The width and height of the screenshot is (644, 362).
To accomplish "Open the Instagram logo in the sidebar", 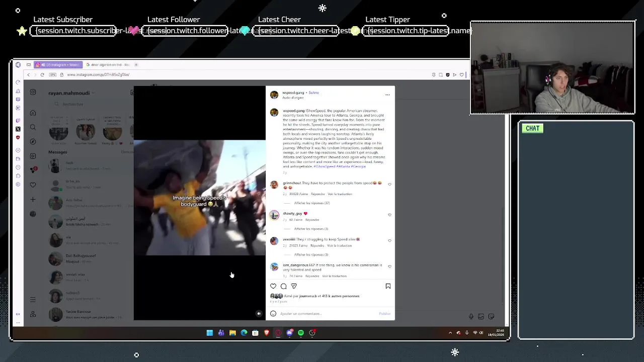I will point(33,92).
